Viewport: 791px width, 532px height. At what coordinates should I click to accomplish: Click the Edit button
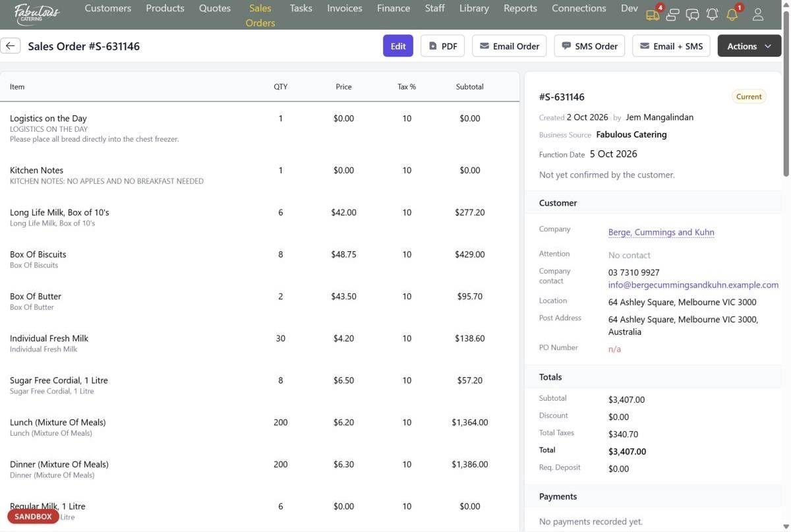coord(398,46)
